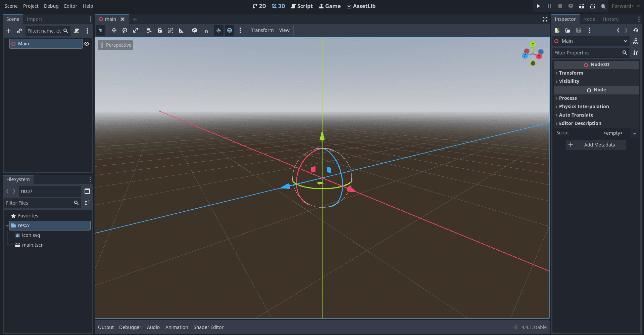Image resolution: width=644 pixels, height=335 pixels.
Task: Run the current scene
Action: click(x=582, y=6)
